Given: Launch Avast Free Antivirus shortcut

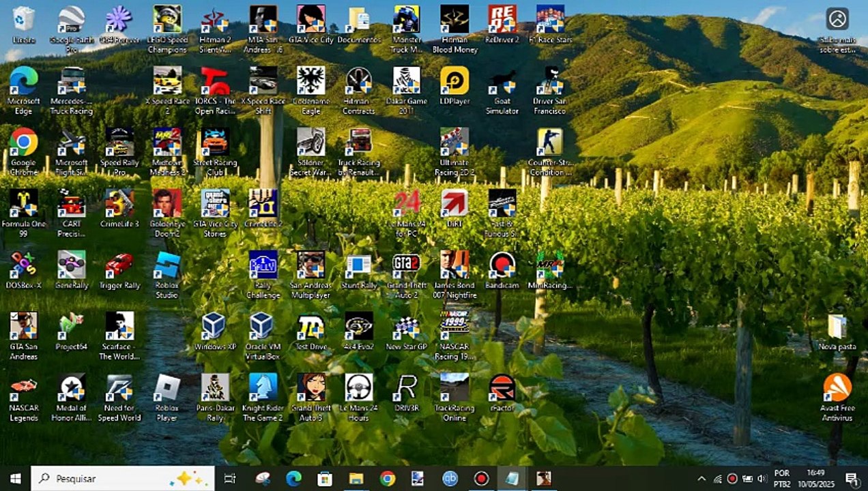Looking at the screenshot, I should 837,397.
